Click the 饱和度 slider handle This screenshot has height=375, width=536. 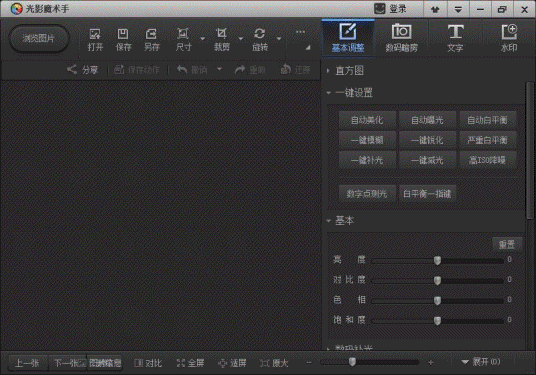click(x=437, y=321)
